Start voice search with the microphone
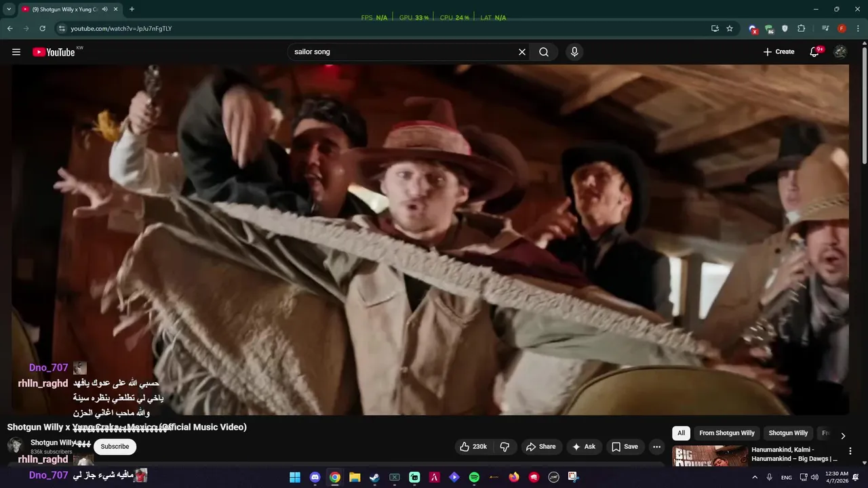This screenshot has width=868, height=488. (x=574, y=52)
